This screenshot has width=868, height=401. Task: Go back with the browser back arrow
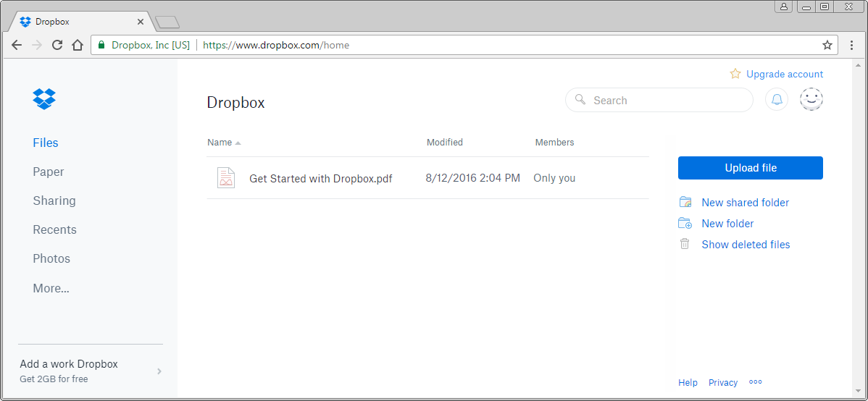coord(17,46)
